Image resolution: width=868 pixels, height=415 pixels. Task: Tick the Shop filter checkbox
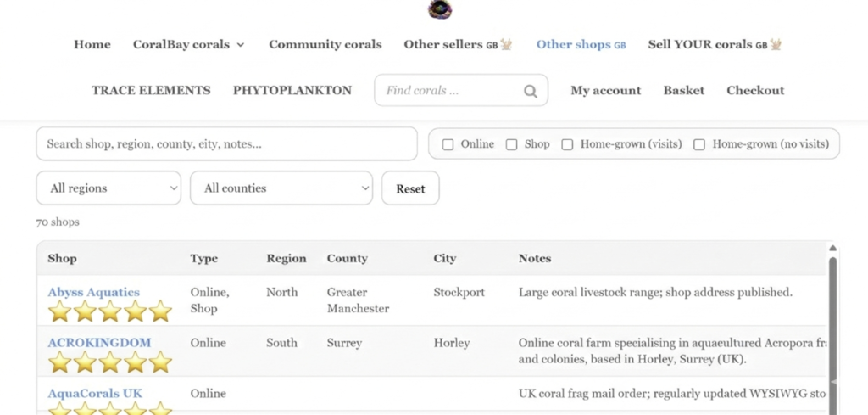[x=511, y=144]
